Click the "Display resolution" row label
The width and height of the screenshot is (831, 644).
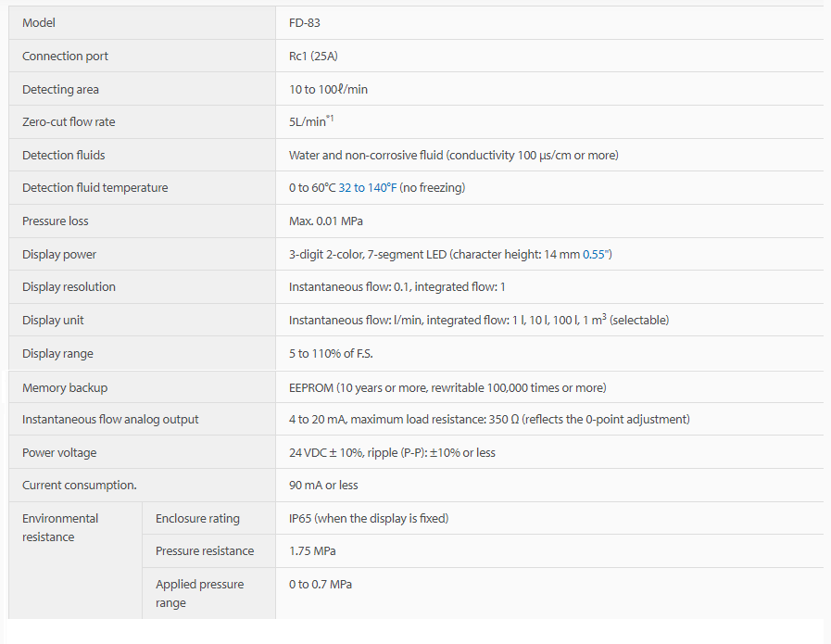[69, 287]
